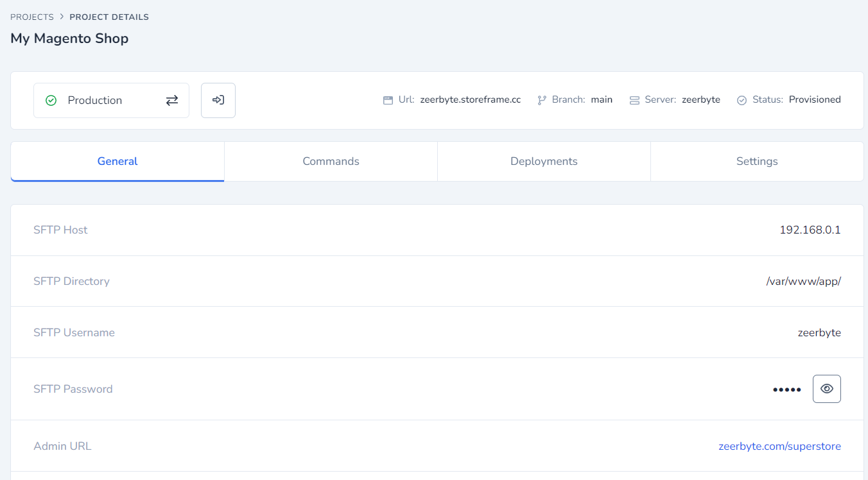
Task: Toggle the eye icon on SFTP Password row
Action: [x=826, y=388]
